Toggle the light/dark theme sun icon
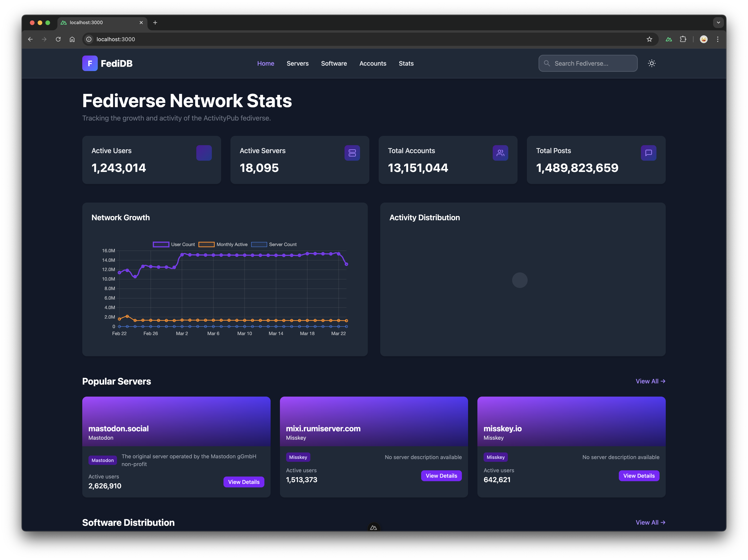Image resolution: width=748 pixels, height=560 pixels. click(x=652, y=63)
